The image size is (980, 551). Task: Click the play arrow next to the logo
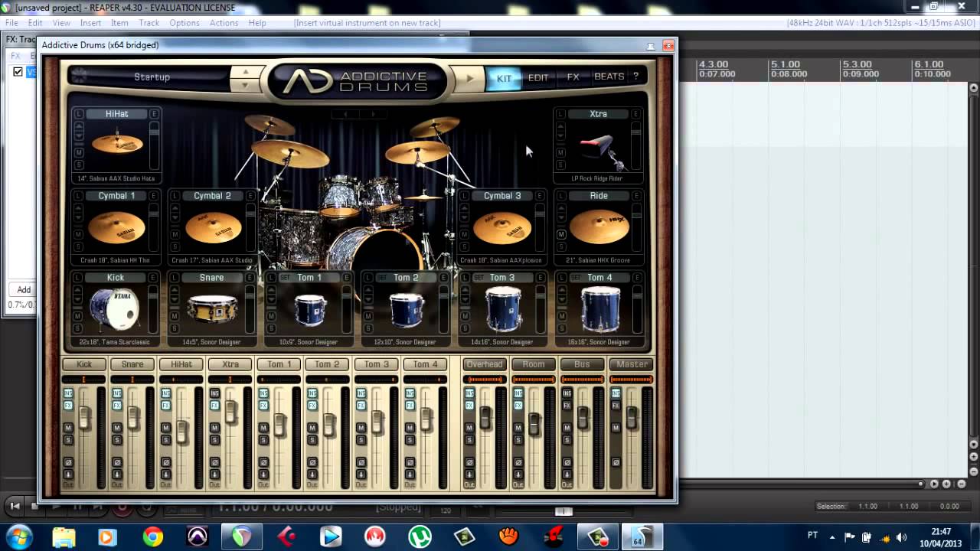469,78
